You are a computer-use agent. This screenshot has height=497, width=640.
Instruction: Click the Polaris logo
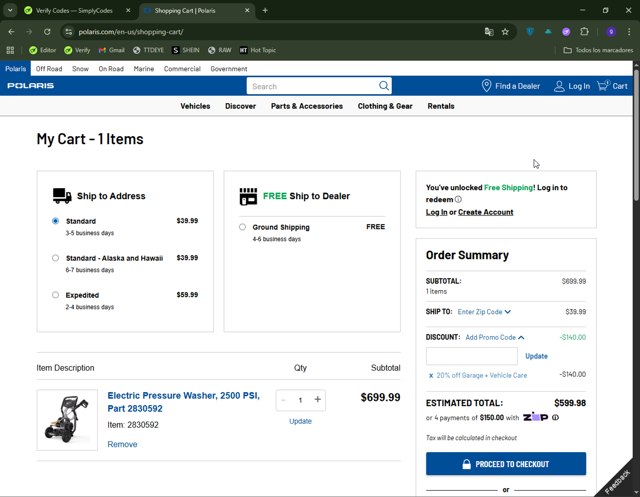31,86
